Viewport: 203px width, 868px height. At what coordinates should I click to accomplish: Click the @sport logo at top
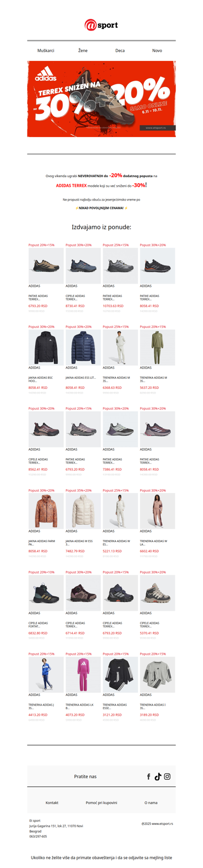(x=101, y=25)
